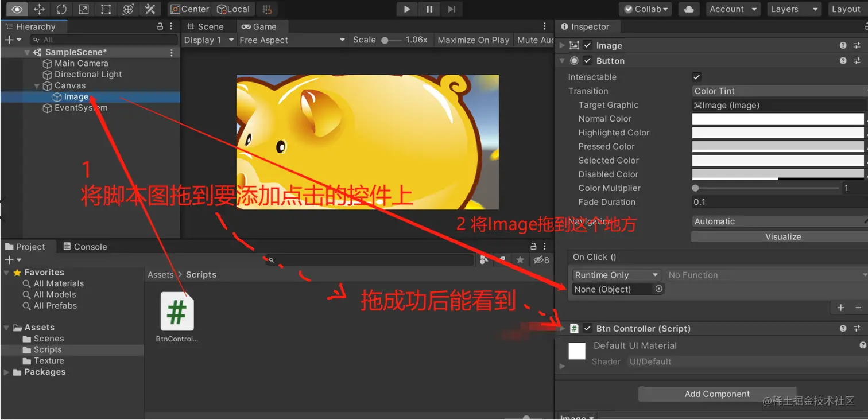Toggle hidden packages visibility icon

(541, 260)
